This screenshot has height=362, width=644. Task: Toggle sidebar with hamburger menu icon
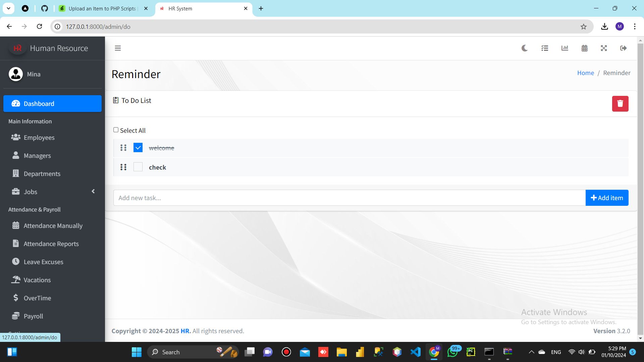[118, 48]
